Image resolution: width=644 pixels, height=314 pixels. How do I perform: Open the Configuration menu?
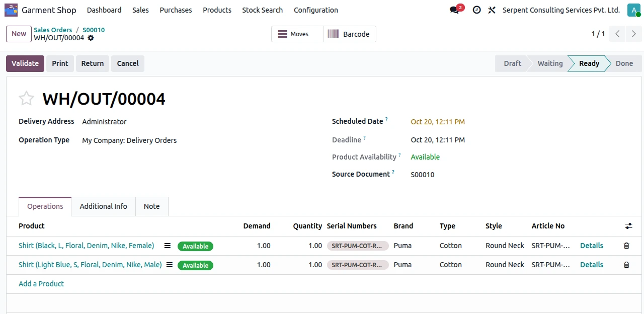[316, 10]
